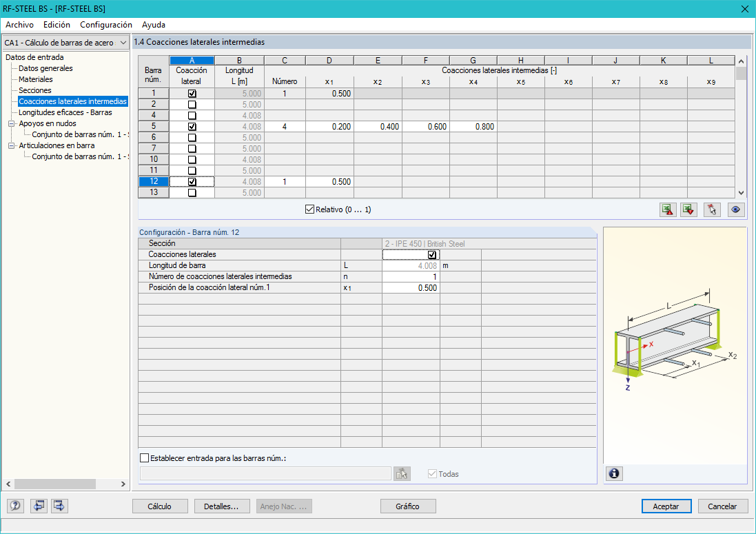The image size is (756, 534).
Task: Toggle the Relativo (0 … 1) checkbox
Action: 309,209
